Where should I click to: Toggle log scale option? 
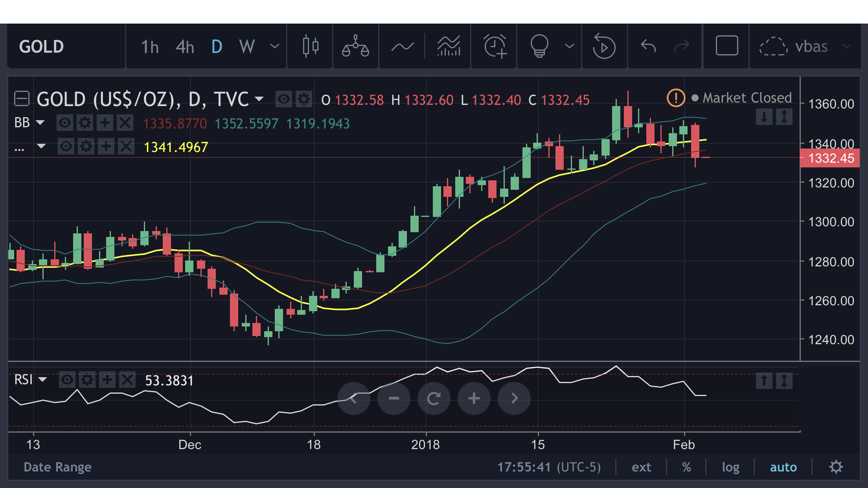pos(730,467)
